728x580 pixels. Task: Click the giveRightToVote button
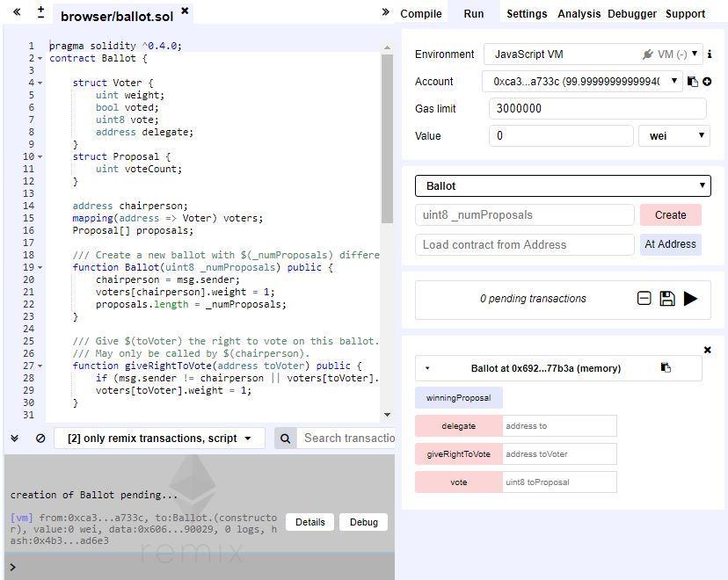pyautogui.click(x=459, y=454)
